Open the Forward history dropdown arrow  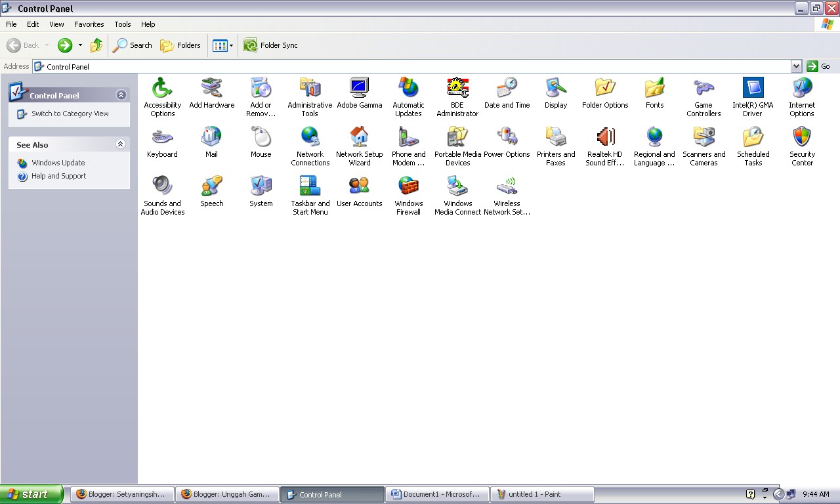coord(80,45)
